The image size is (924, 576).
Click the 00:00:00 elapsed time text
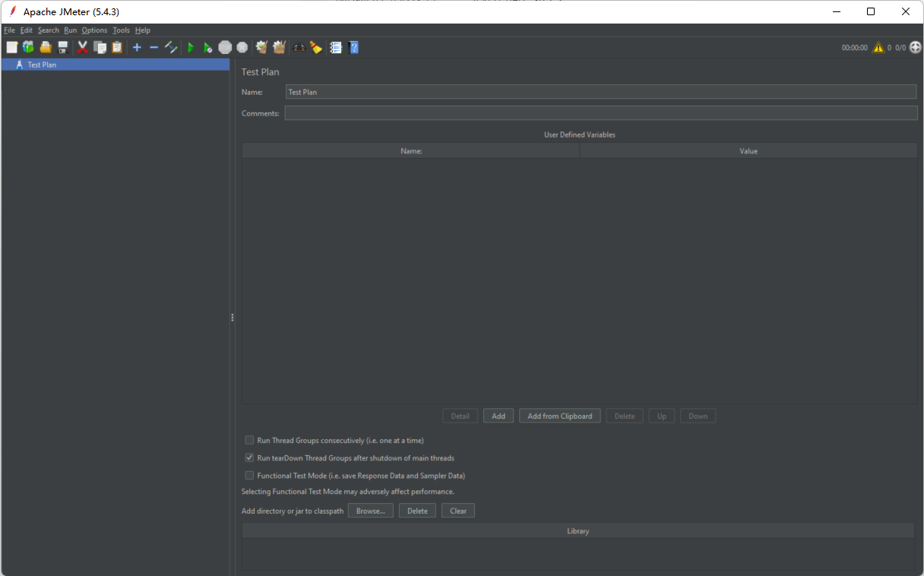tap(854, 47)
